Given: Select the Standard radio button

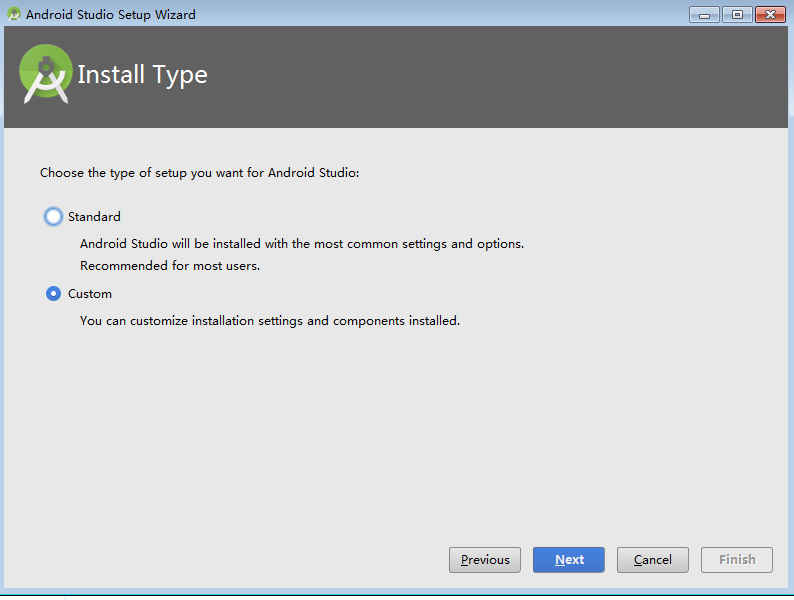Looking at the screenshot, I should coord(53,217).
